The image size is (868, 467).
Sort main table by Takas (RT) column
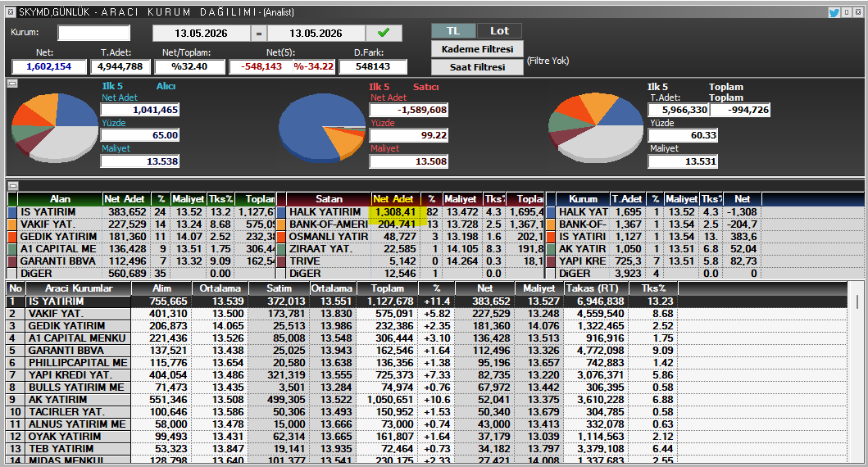[597, 288]
